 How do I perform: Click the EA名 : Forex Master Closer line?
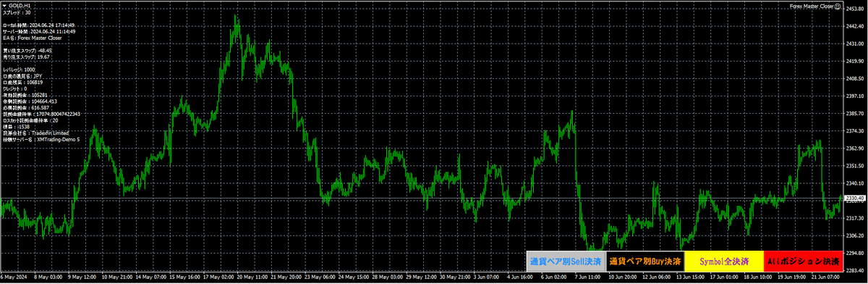[32, 38]
